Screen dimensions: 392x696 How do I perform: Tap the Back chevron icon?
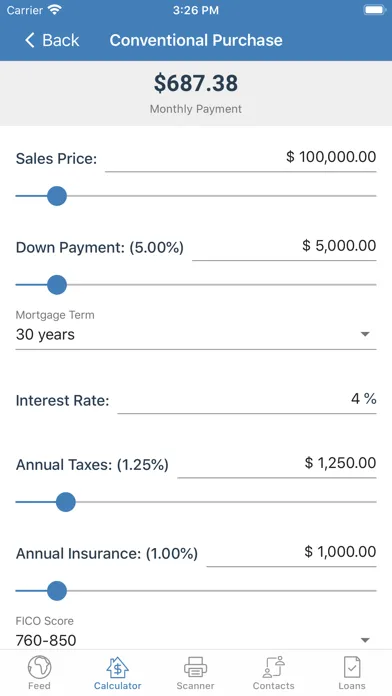click(x=29, y=40)
